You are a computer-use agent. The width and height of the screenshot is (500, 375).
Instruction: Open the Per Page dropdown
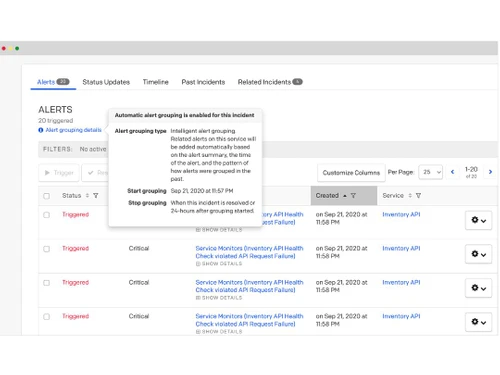coord(431,172)
